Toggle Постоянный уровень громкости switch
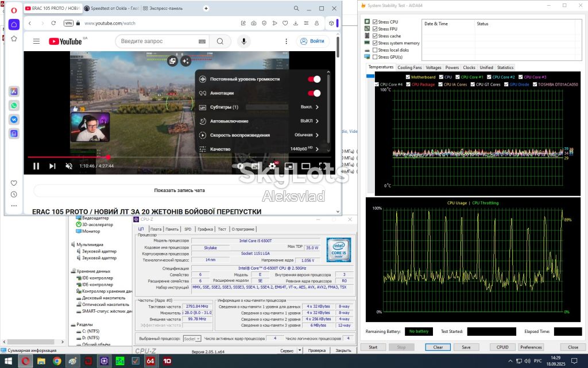This screenshot has width=588, height=368. point(314,79)
